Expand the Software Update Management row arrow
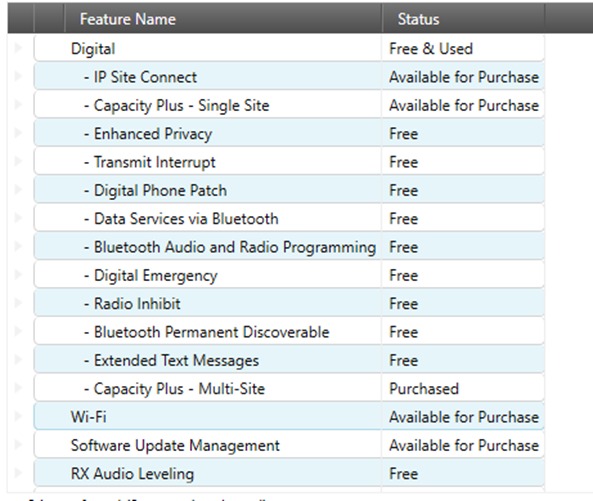593x501 pixels. 18,445
